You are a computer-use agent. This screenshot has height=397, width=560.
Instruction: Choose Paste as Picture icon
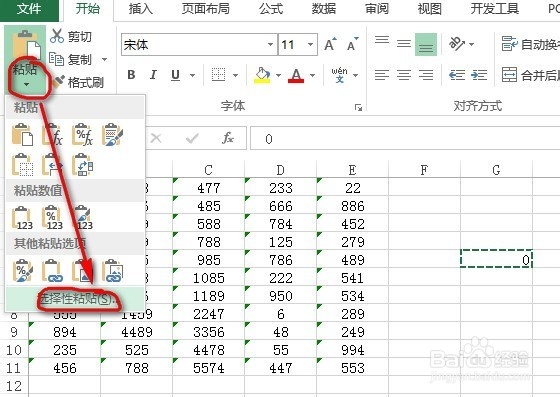(82, 271)
